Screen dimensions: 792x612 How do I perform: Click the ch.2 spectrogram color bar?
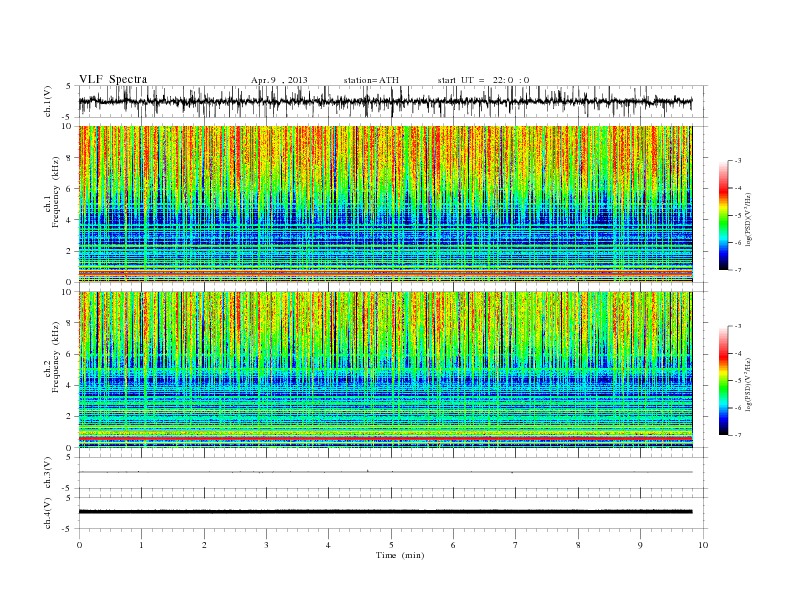[x=724, y=381]
